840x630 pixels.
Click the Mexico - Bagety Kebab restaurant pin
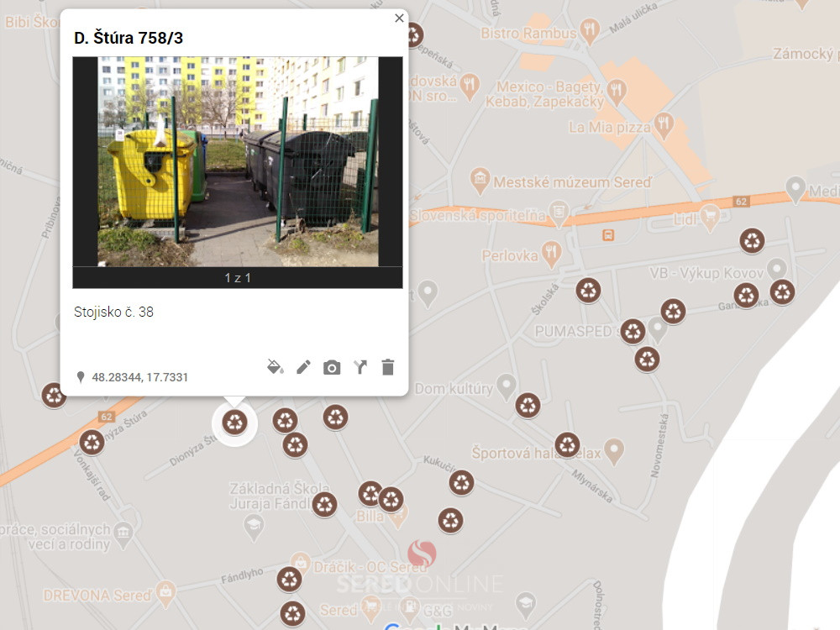point(616,91)
